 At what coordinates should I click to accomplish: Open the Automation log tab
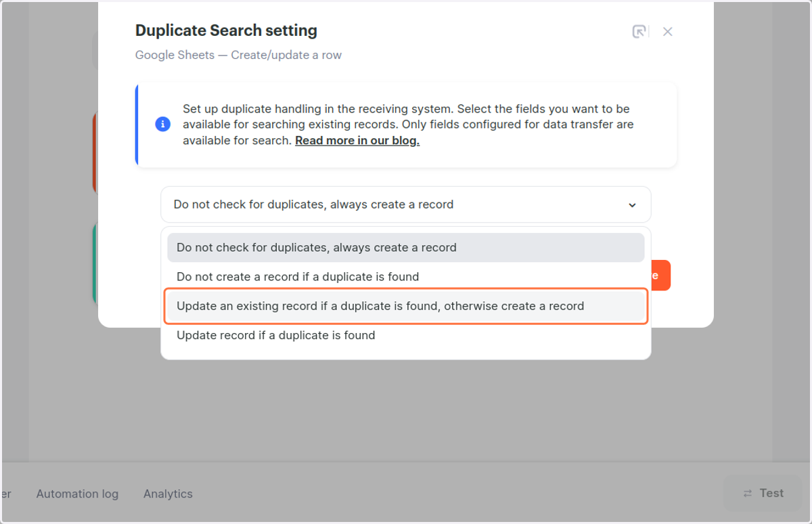point(77,494)
